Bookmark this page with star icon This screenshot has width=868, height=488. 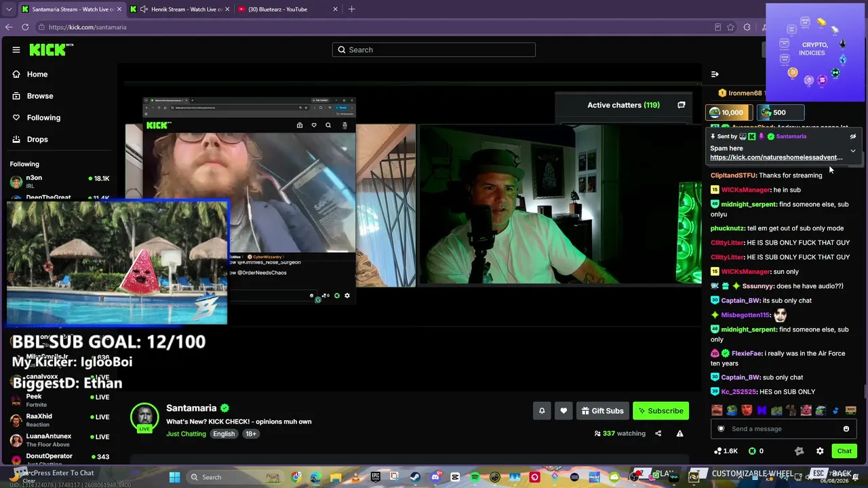pos(730,27)
